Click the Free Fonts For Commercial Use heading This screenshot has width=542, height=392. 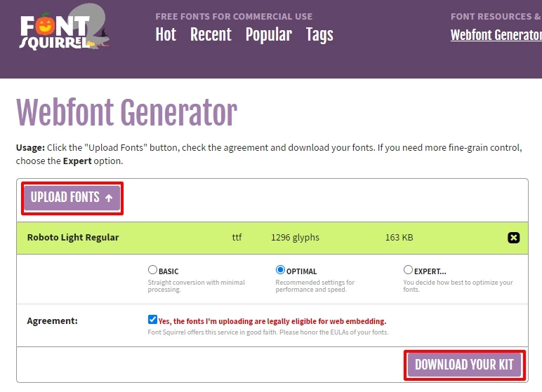234,17
